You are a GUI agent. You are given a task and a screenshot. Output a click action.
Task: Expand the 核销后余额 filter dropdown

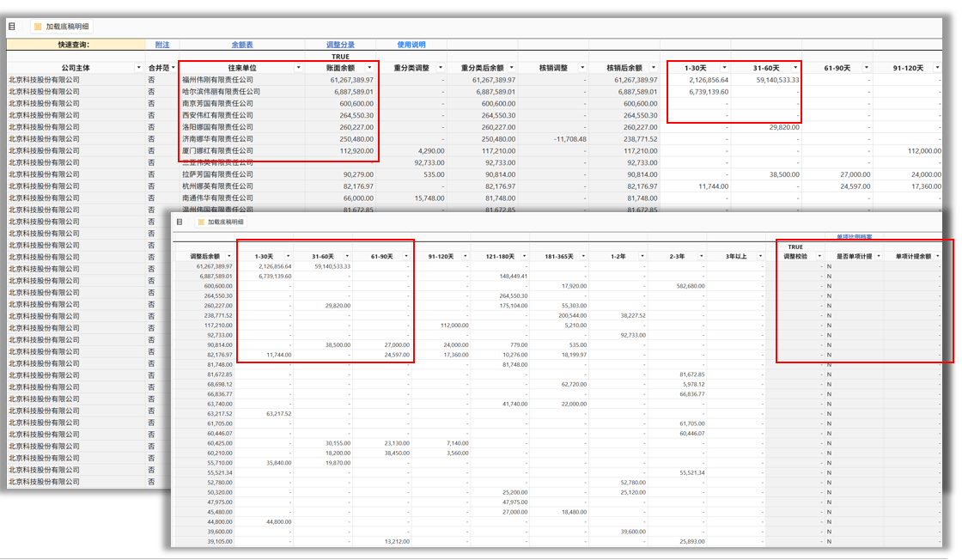tap(654, 68)
